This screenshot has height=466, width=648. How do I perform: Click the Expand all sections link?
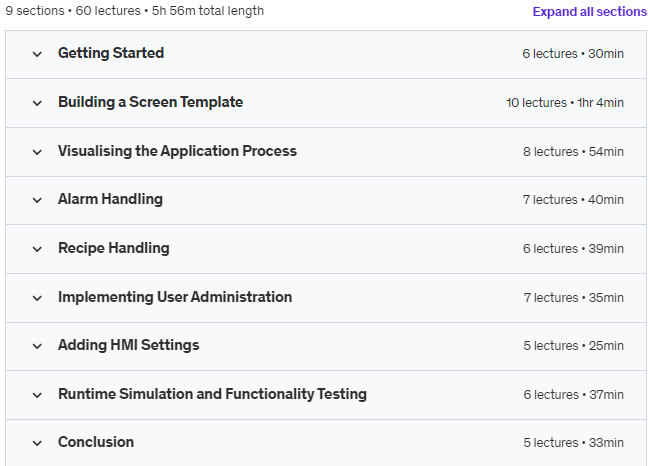589,11
